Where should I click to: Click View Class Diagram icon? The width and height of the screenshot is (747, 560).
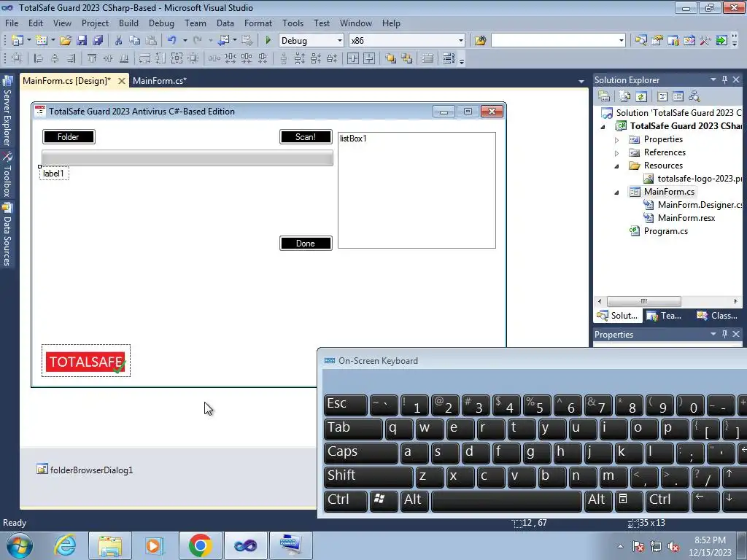(x=694, y=97)
